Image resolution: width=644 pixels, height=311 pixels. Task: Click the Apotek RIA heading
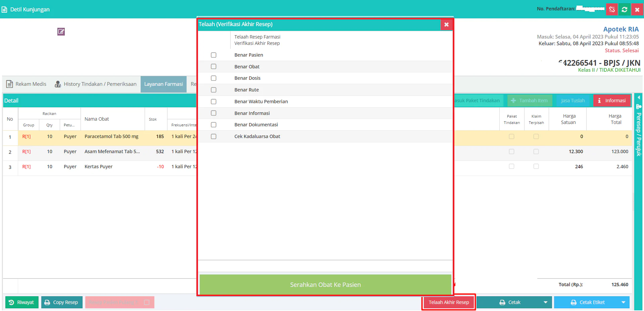621,29
